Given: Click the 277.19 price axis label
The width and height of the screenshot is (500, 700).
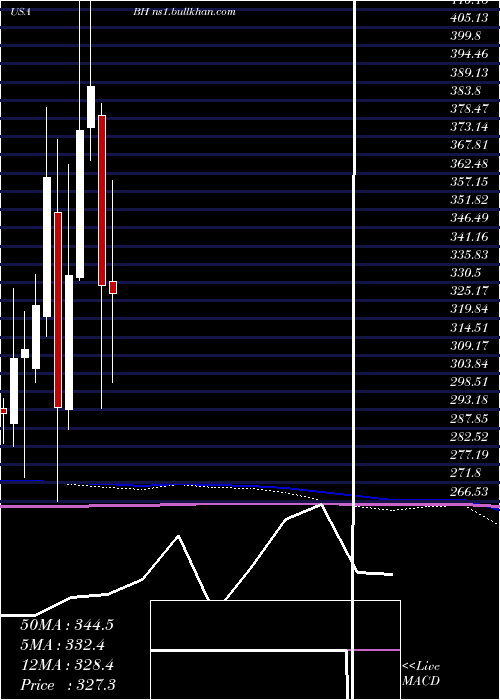Looking at the screenshot, I should [x=469, y=455].
